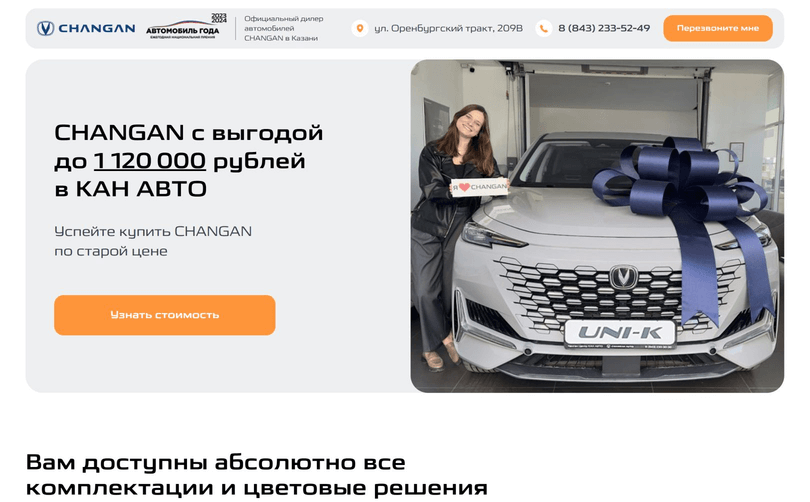The height and width of the screenshot is (502, 810).
Task: Click the heading Вам доступны абсолютно все комплектации
Action: [257, 475]
